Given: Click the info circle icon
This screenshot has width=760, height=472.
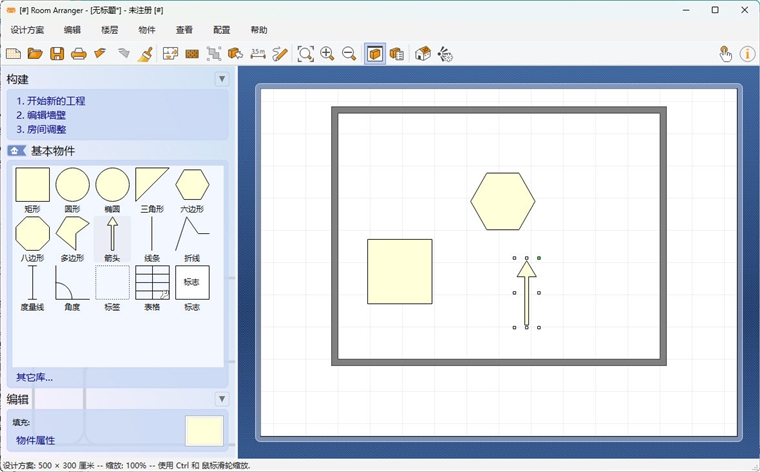Looking at the screenshot, I should click(747, 54).
